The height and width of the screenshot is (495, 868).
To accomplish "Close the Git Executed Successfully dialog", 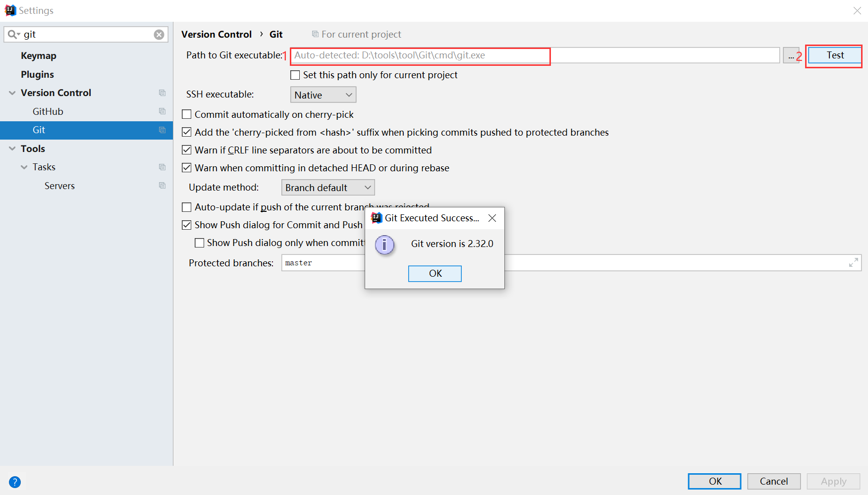I will click(x=492, y=218).
